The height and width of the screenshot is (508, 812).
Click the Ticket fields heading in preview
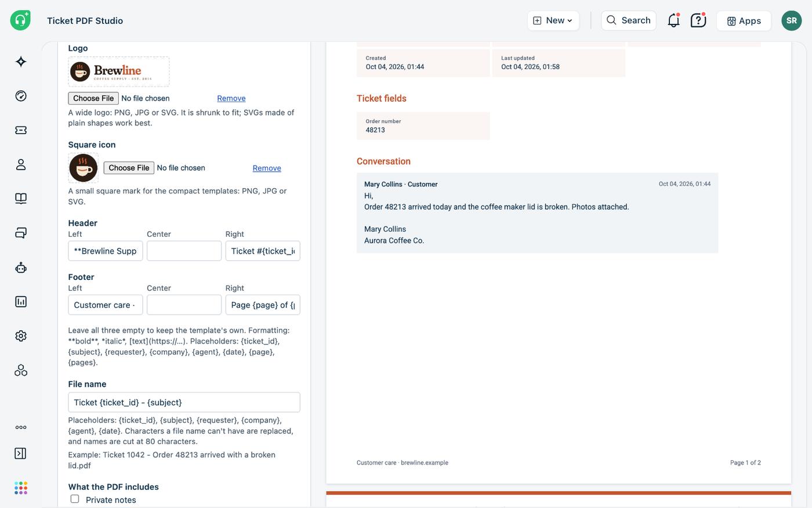coord(382,98)
